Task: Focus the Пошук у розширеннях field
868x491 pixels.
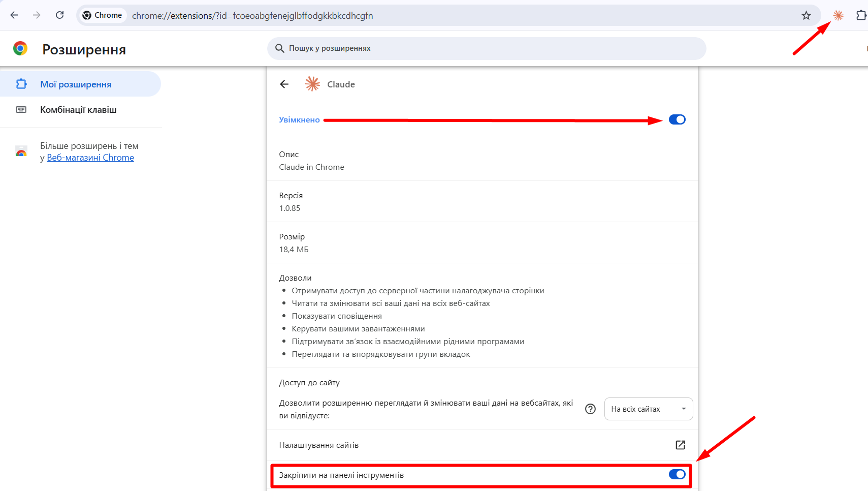Action: 487,48
